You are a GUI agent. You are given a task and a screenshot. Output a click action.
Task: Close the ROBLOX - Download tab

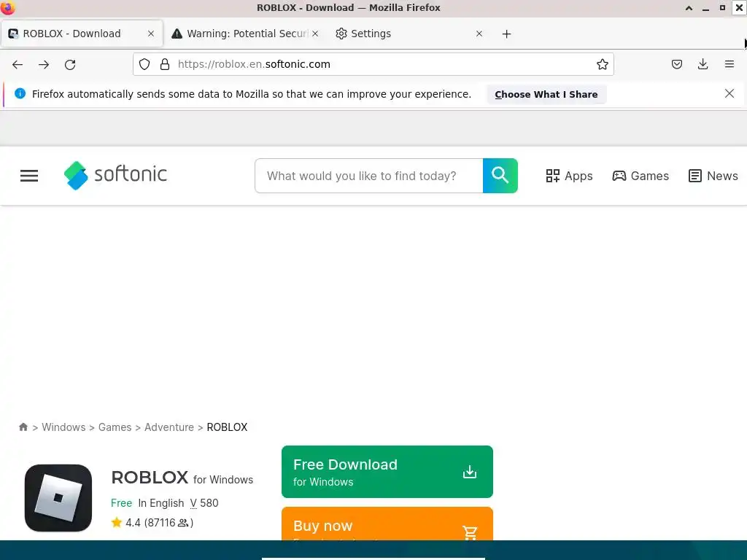tap(151, 34)
